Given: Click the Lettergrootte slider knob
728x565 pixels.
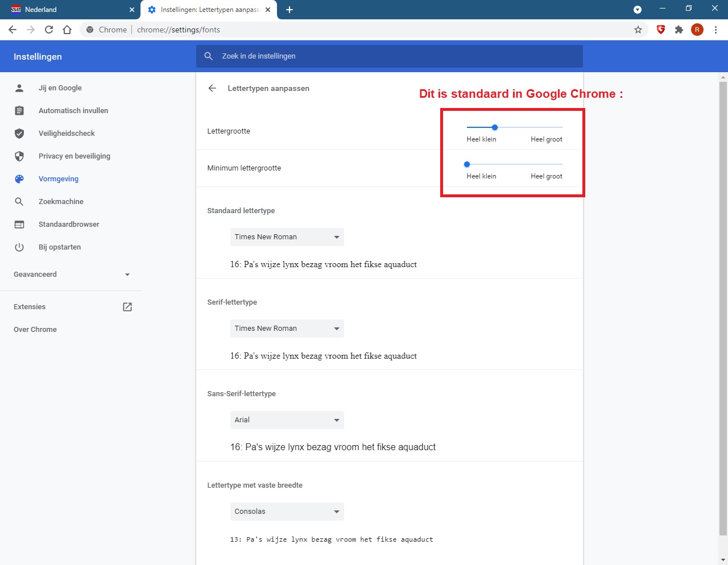Looking at the screenshot, I should (495, 127).
